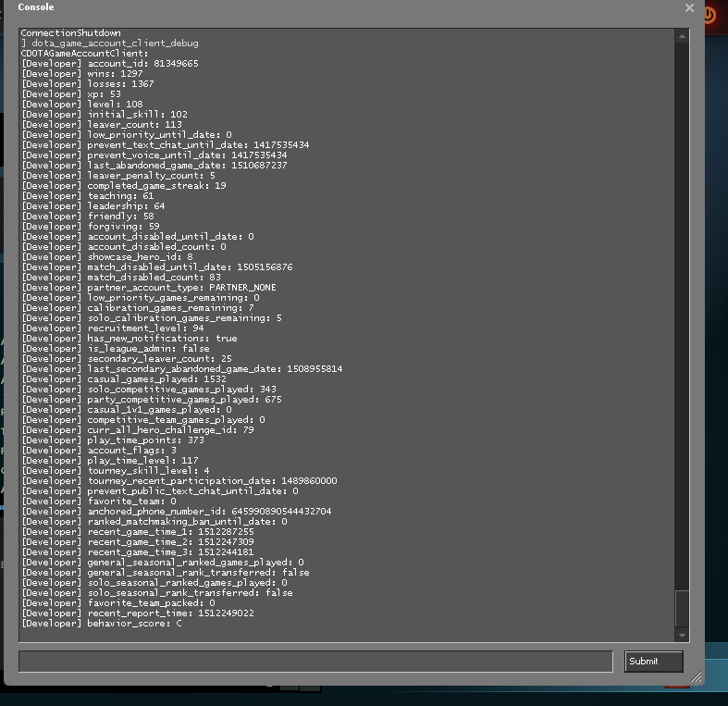This screenshot has height=706, width=728.
Task: Click 'anchored_phone_number_id' line
Action: [x=177, y=512]
